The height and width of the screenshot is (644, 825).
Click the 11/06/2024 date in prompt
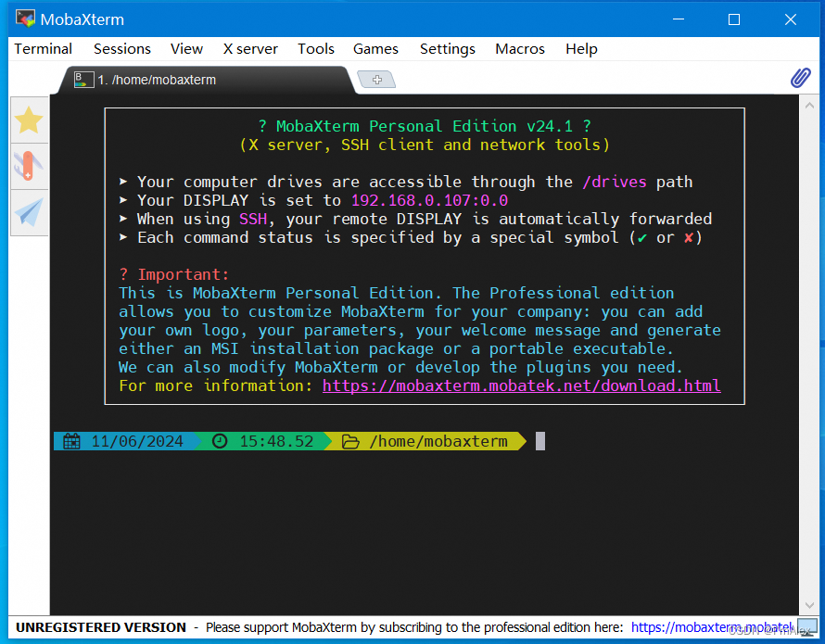(x=137, y=441)
